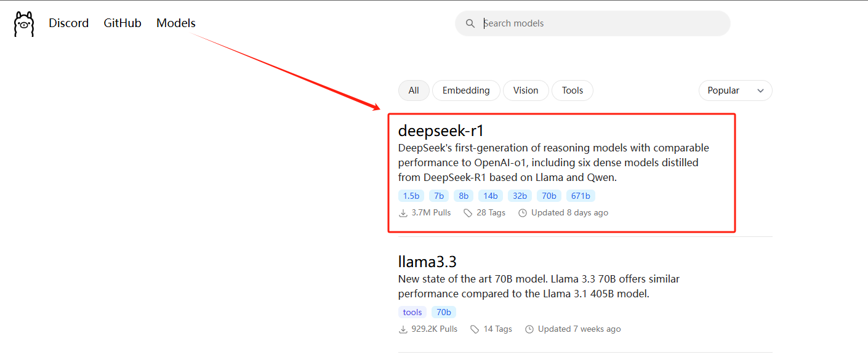Screen dimensions: 868x357
Task: Open the Popular sort dropdown
Action: tap(736, 90)
